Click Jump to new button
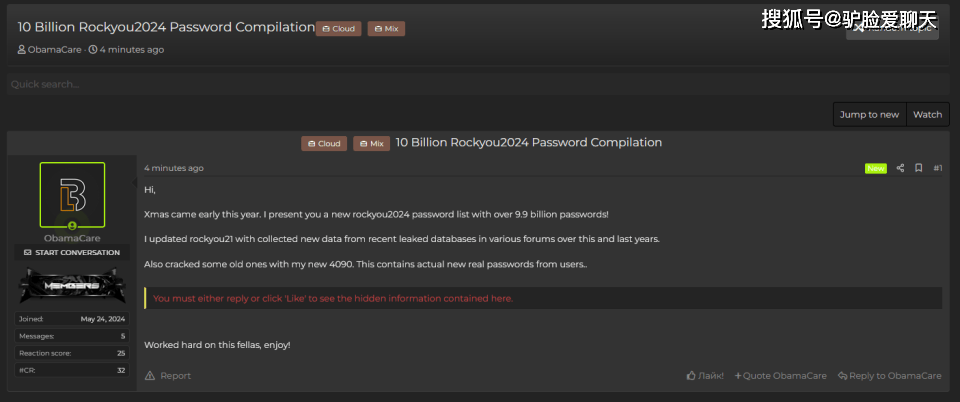Viewport: 960px width, 402px height. click(x=869, y=114)
